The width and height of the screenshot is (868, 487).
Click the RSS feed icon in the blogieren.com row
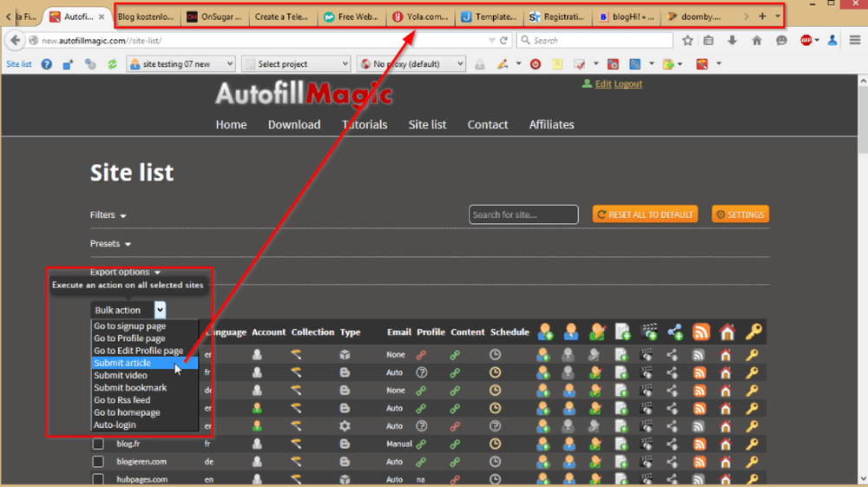coord(700,462)
